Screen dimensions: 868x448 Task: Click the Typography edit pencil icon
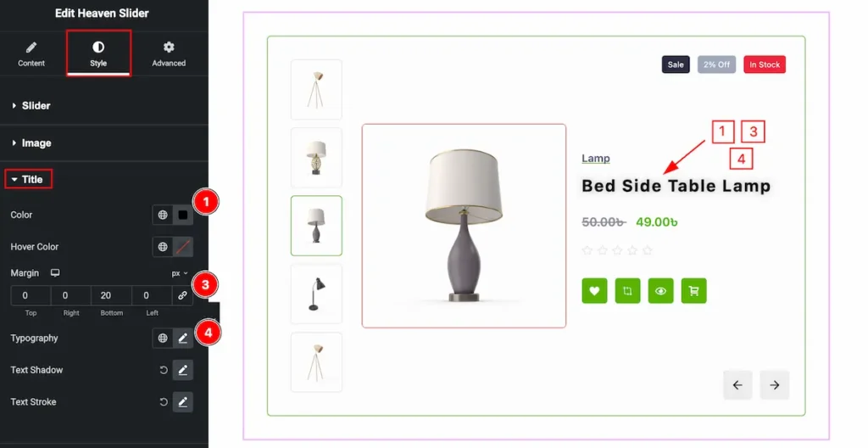[x=183, y=339]
